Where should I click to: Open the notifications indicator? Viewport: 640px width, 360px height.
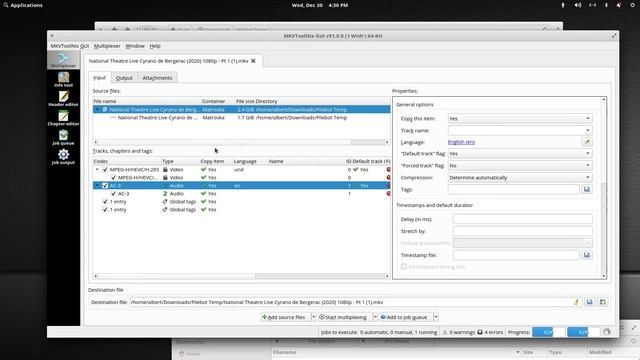619,5
